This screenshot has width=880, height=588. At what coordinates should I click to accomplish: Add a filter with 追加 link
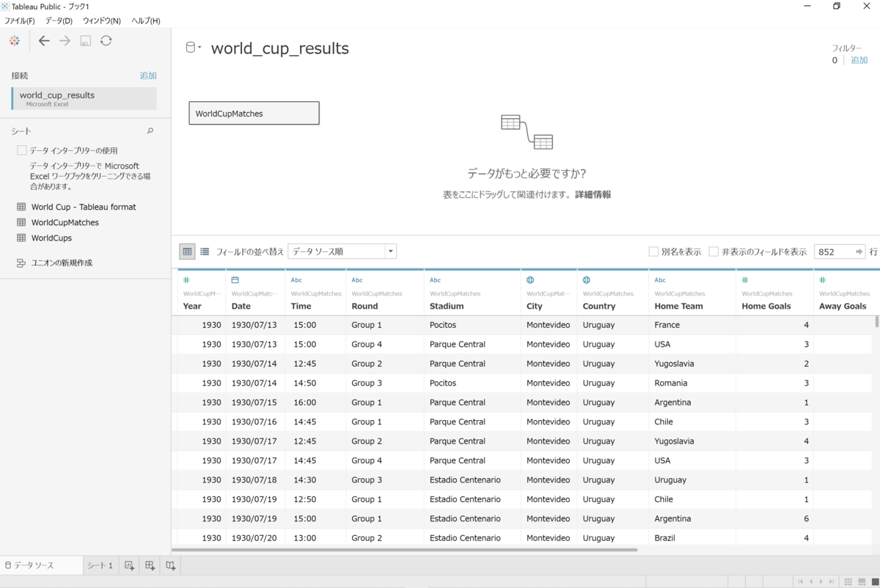point(859,60)
